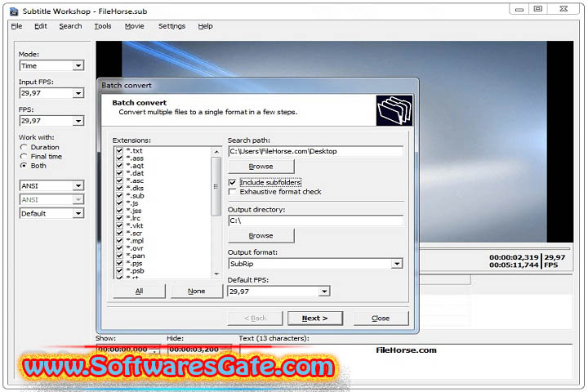Image resolution: width=588 pixels, height=392 pixels.
Task: Expand the Output format SubRip dropdown
Action: click(397, 264)
